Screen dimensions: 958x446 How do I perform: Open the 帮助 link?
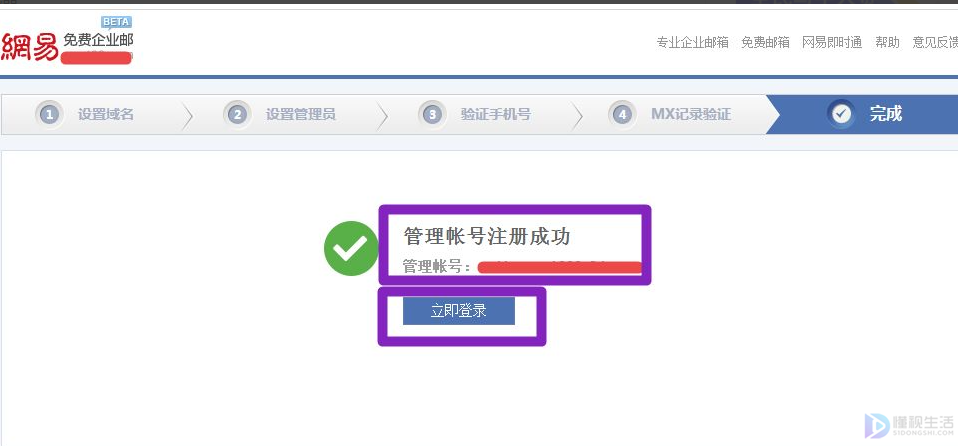point(887,42)
